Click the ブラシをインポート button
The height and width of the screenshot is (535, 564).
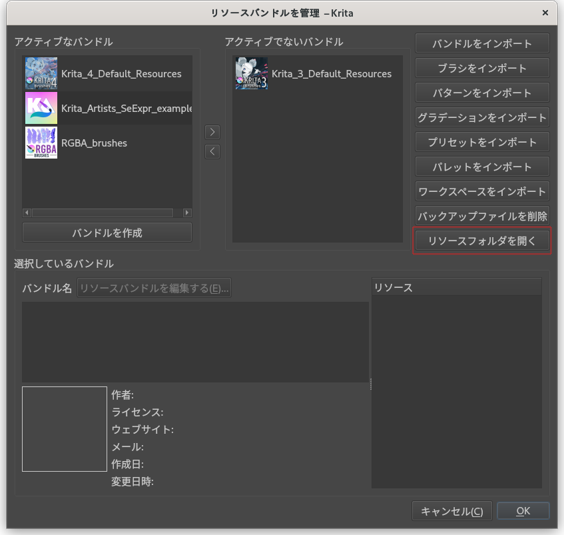point(482,68)
